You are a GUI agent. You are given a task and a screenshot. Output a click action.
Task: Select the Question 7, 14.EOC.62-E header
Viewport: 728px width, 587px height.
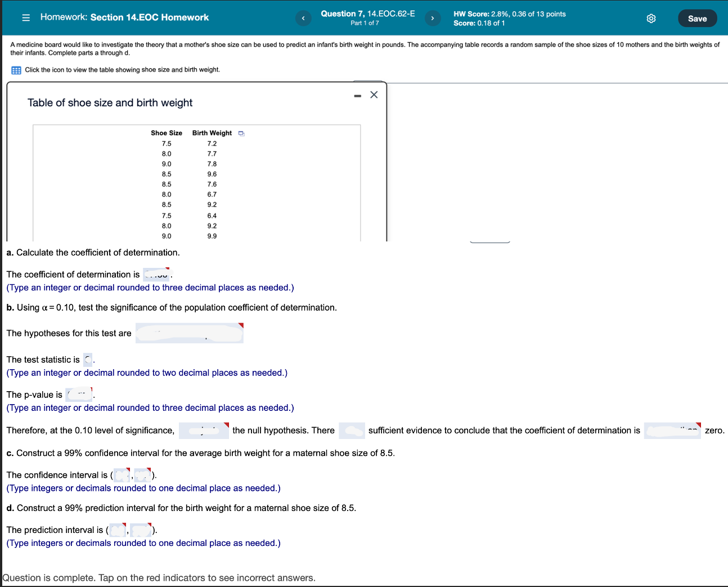[x=367, y=14]
